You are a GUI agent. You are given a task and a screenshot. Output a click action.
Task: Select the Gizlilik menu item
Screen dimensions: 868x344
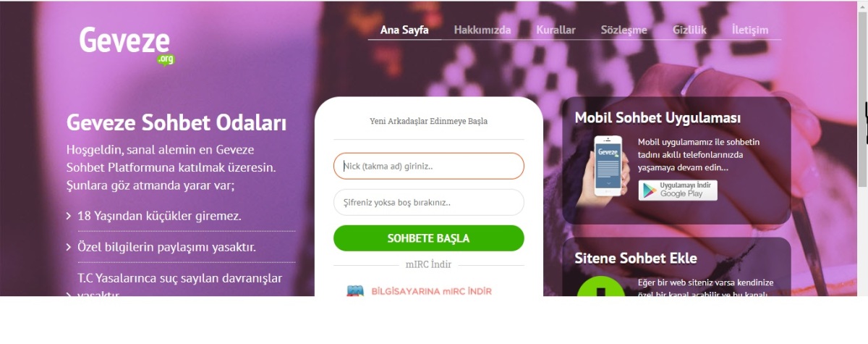[689, 30]
